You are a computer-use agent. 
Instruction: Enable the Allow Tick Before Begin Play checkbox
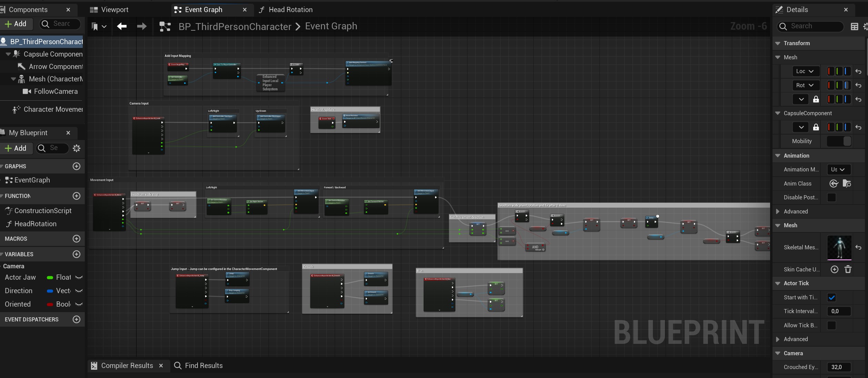pos(831,325)
